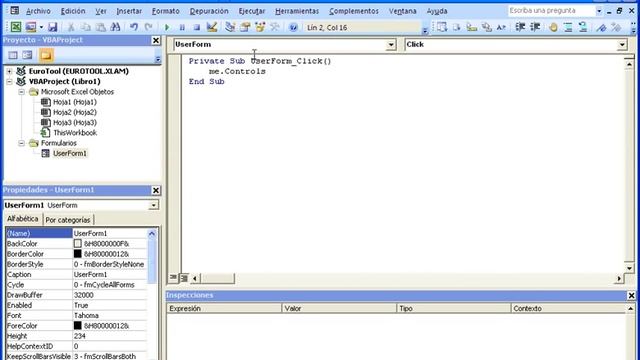
Task: Open the Depuración menu
Action: click(209, 11)
